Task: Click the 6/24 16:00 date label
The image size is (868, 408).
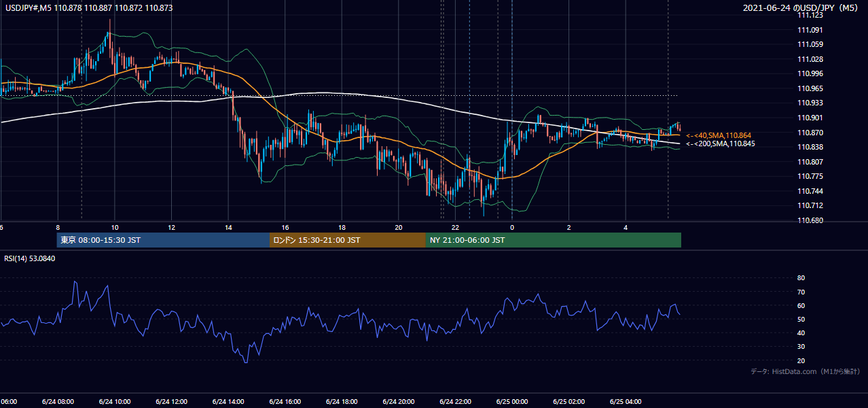Action: (285, 401)
